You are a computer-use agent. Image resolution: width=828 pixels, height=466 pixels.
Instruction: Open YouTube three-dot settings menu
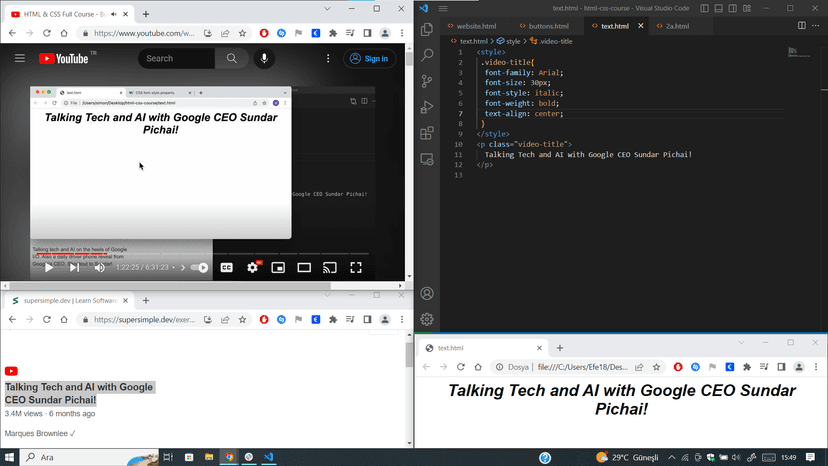pyautogui.click(x=329, y=59)
